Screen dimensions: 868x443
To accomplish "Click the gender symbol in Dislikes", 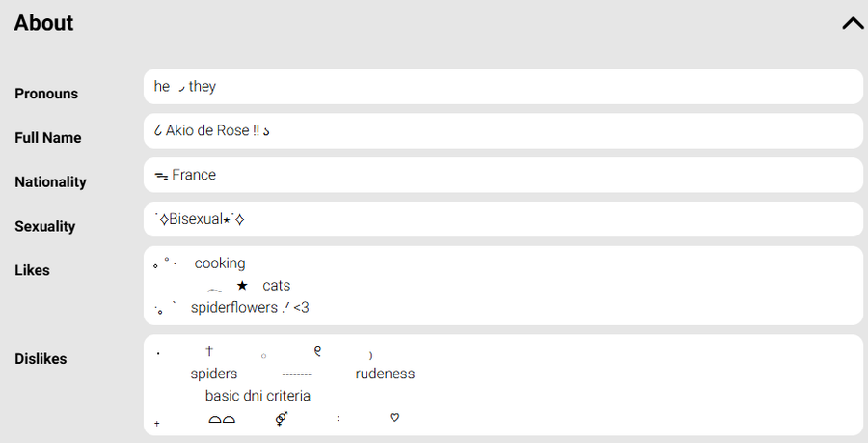I will 282,419.
